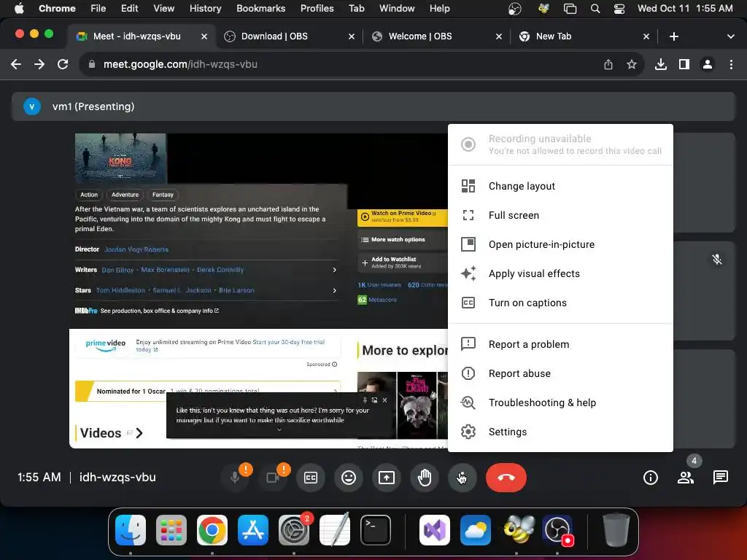Select Change layout from the menu
Image resolution: width=747 pixels, height=560 pixels.
tap(560, 186)
